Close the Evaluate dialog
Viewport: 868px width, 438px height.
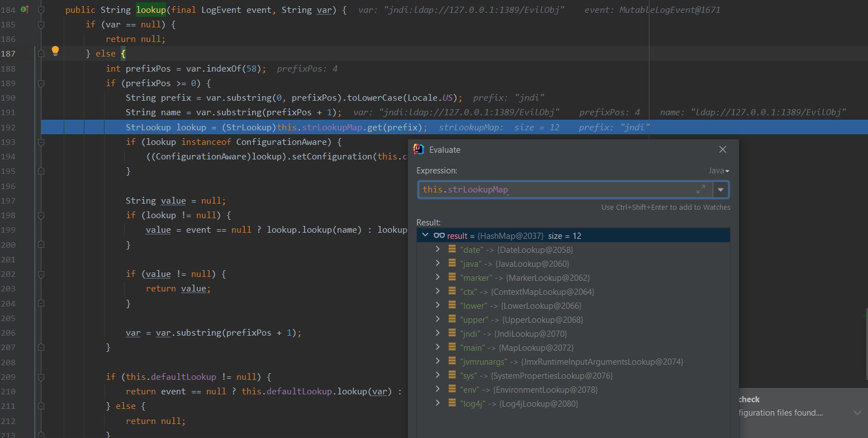coord(723,149)
